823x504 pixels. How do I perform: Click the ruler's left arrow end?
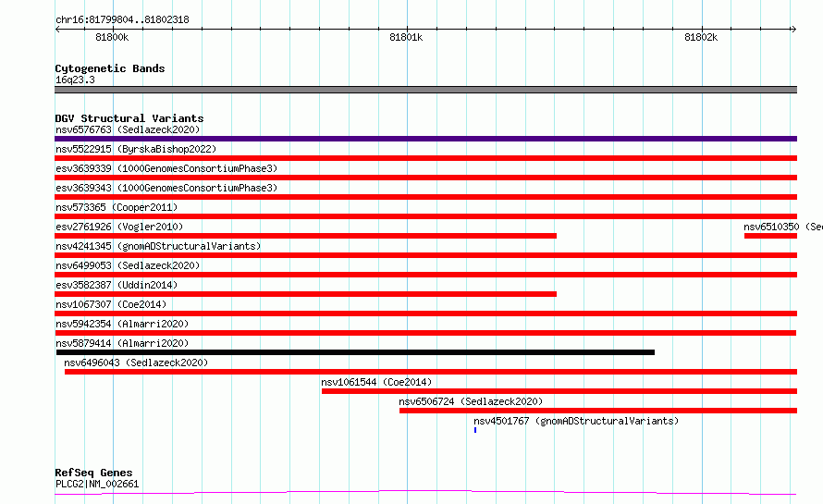pos(57,30)
